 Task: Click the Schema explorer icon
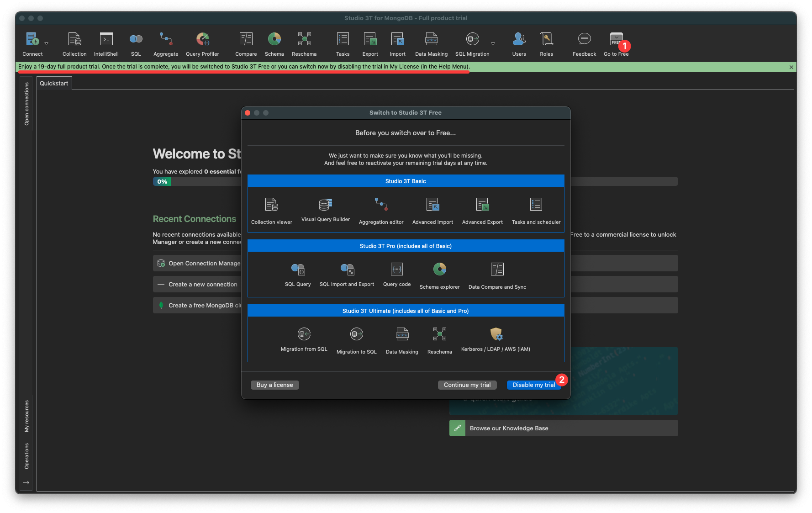click(x=439, y=269)
